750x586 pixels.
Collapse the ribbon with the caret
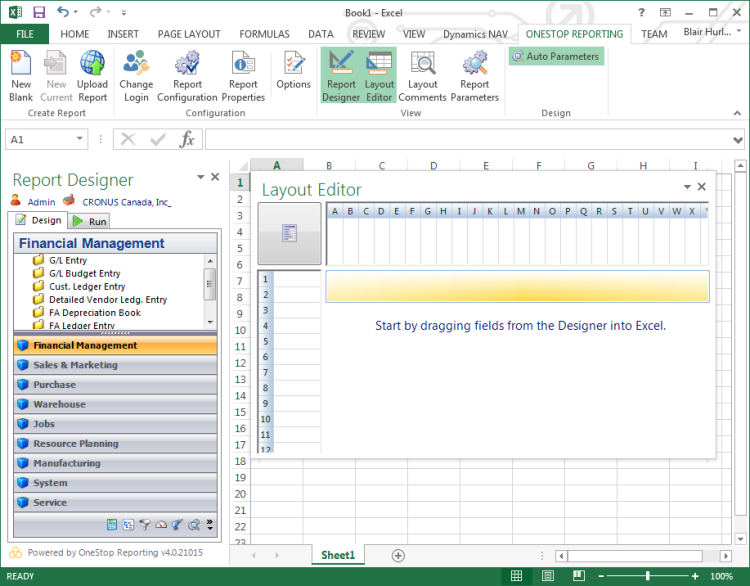737,113
